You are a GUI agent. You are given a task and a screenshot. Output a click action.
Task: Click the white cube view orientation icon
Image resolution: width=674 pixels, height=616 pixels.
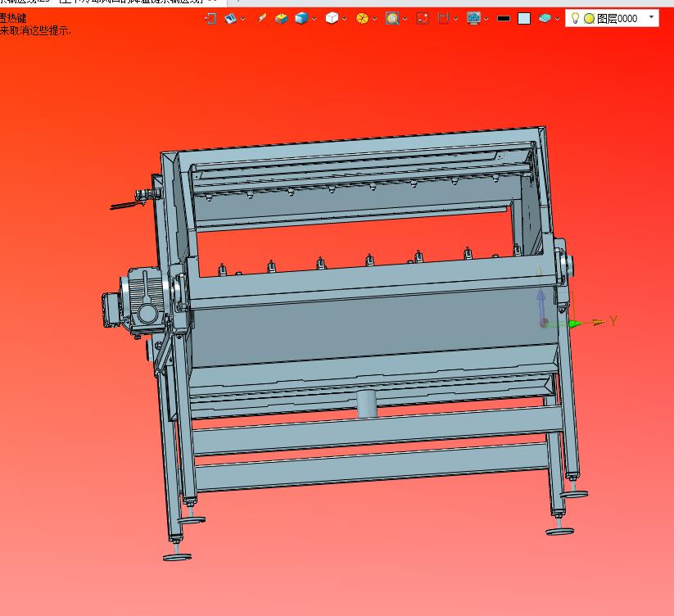click(x=332, y=18)
